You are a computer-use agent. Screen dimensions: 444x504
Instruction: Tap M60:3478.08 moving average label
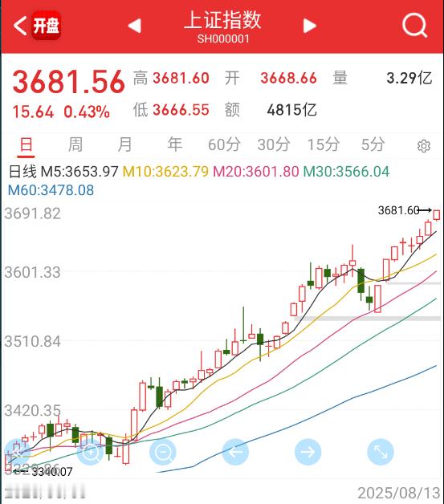coord(51,190)
